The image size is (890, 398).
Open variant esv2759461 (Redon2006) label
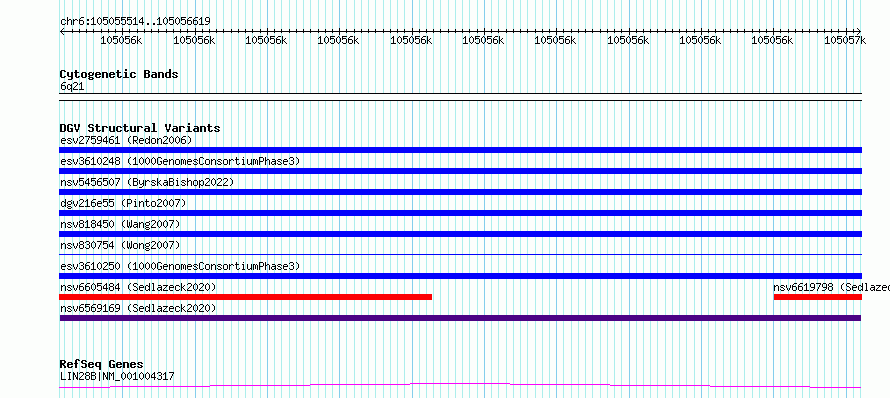126,140
